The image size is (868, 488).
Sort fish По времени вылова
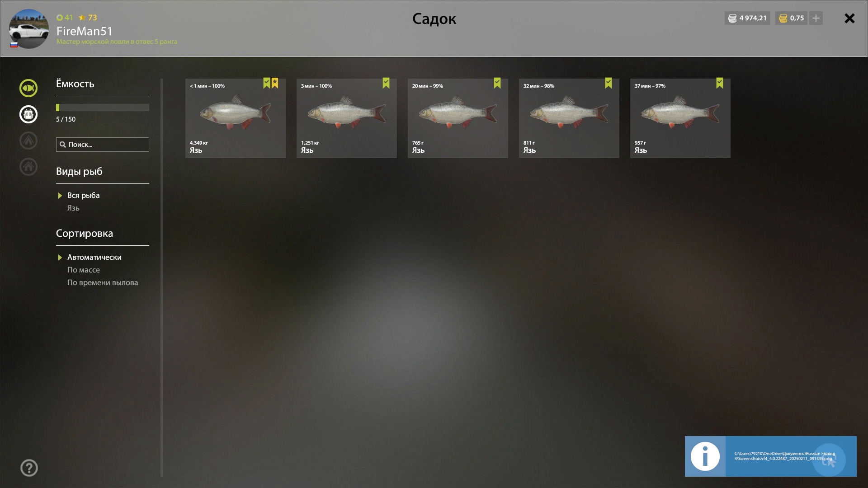pos(103,282)
